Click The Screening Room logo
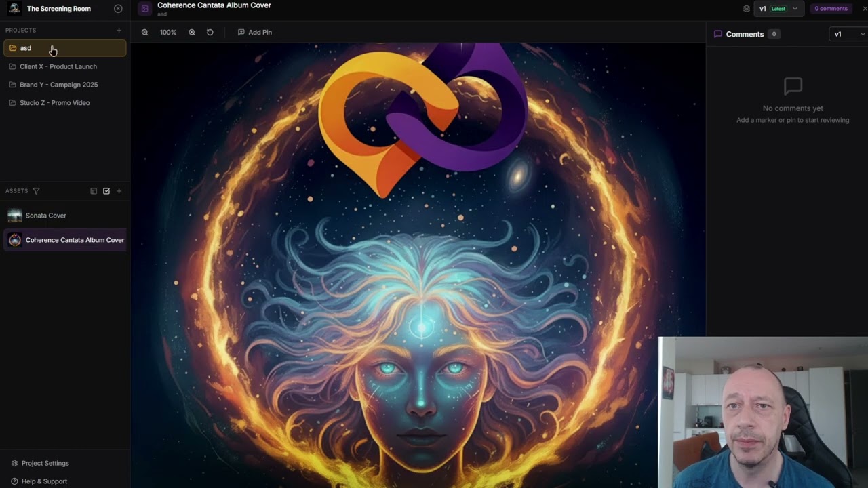Screen dimensions: 868x488 14,9
